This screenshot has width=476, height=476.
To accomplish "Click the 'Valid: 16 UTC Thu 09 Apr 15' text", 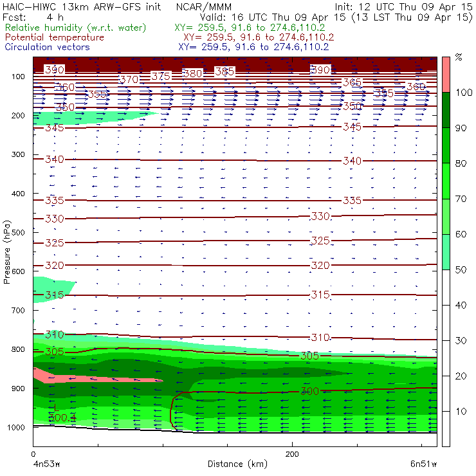I will tap(272, 17).
